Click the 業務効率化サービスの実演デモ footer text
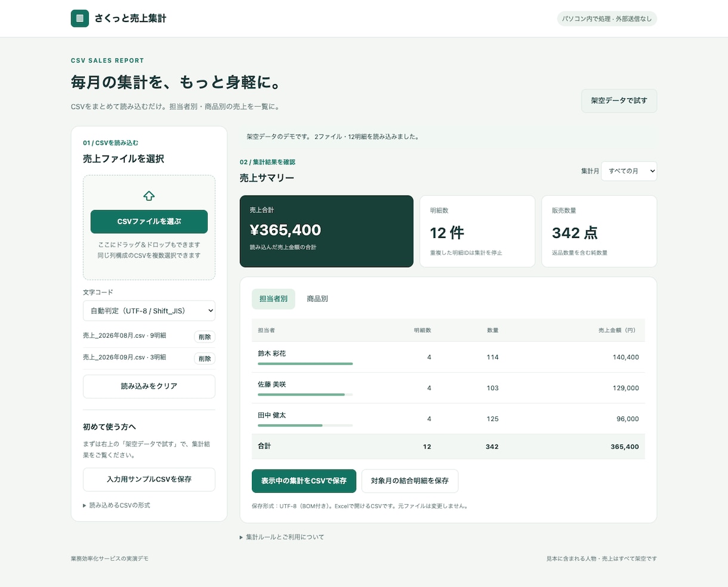The width and height of the screenshot is (728, 587). tap(110, 559)
